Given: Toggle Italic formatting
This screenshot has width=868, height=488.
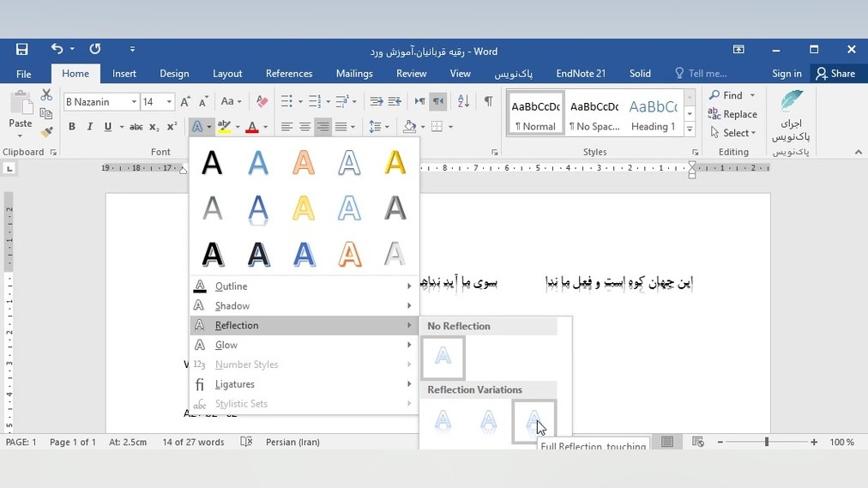Looking at the screenshot, I should click(90, 127).
